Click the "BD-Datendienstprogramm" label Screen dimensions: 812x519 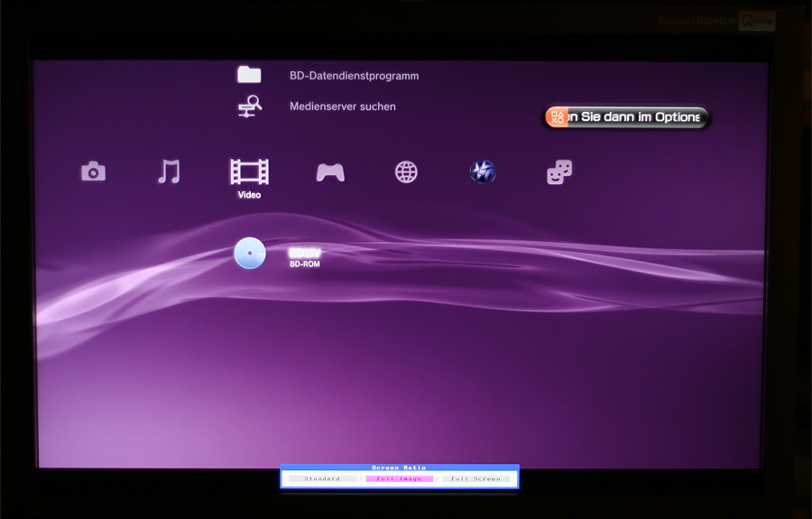[x=355, y=76]
